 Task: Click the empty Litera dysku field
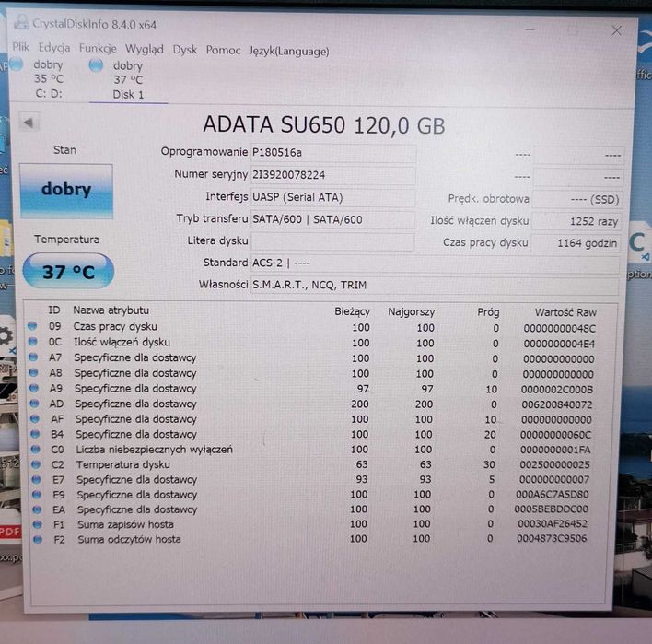click(x=332, y=241)
